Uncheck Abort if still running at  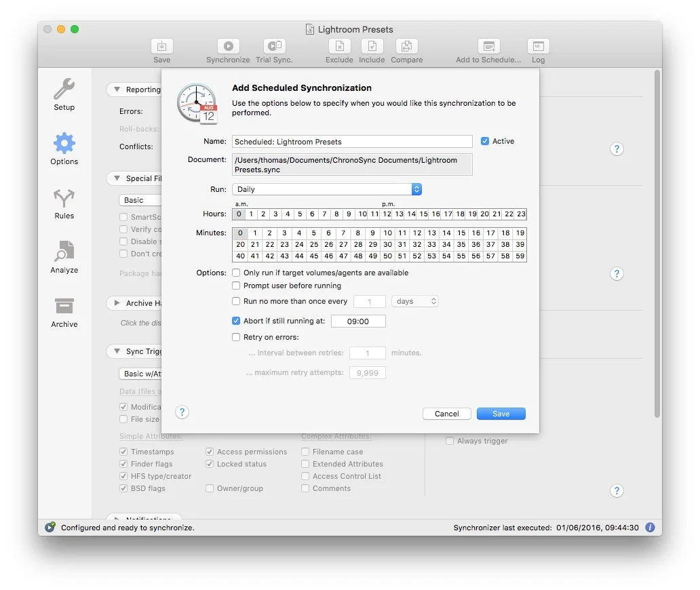pyautogui.click(x=236, y=321)
